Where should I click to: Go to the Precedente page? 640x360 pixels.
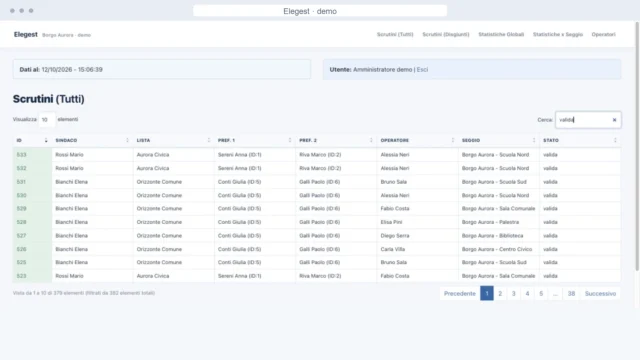point(460,293)
